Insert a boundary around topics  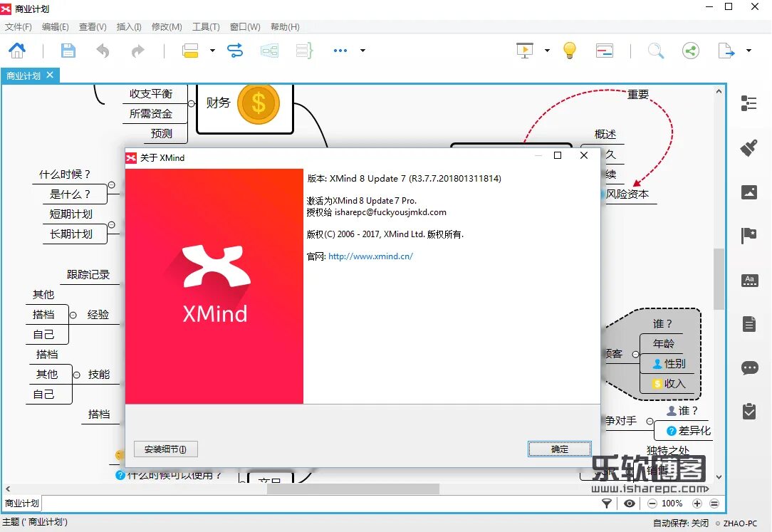pos(269,50)
